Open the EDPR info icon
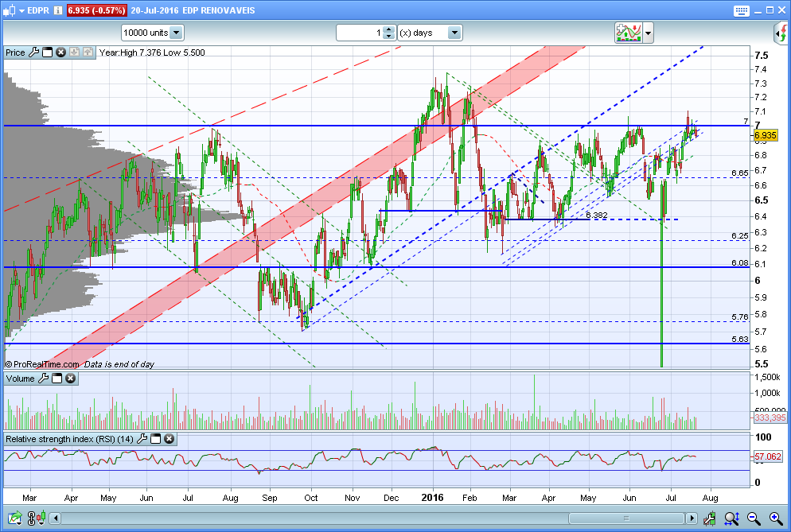This screenshot has height=532, width=791. click(58, 10)
